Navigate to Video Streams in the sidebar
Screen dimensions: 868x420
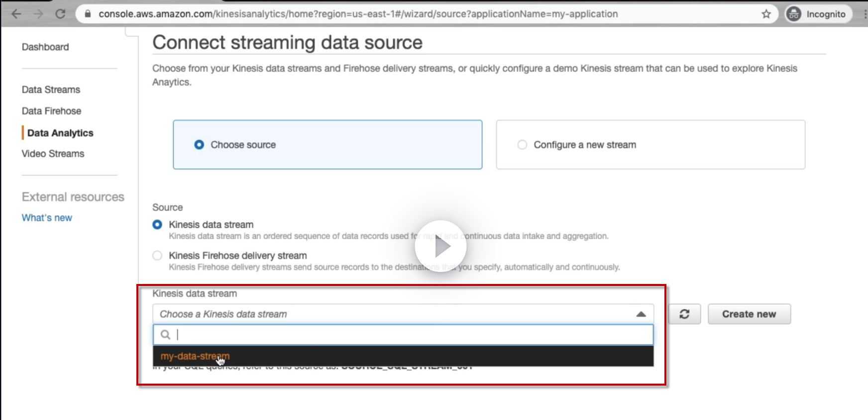[53, 154]
